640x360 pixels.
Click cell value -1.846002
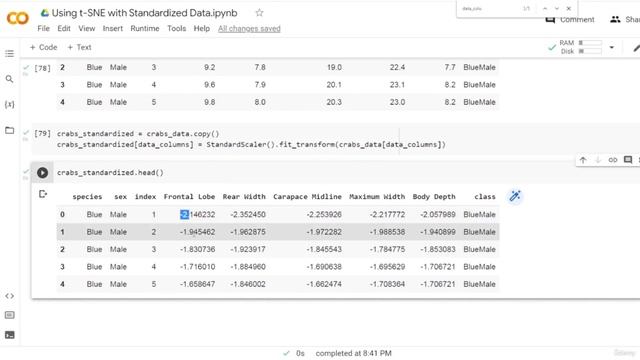(248, 284)
